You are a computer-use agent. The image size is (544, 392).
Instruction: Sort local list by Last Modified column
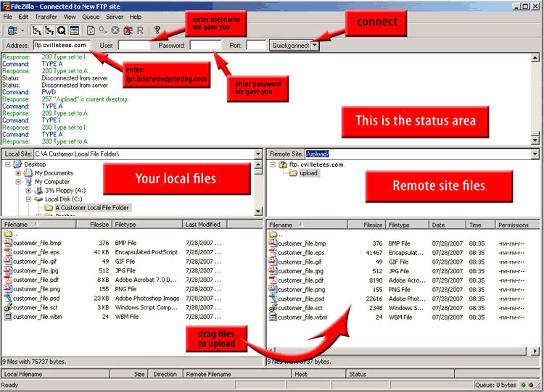[205, 224]
